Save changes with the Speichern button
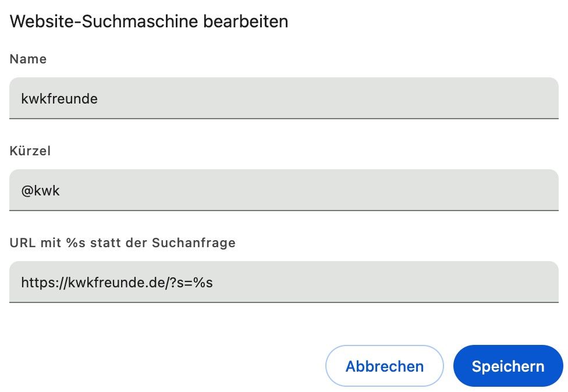Screen dimensions: 568x392 click(507, 366)
